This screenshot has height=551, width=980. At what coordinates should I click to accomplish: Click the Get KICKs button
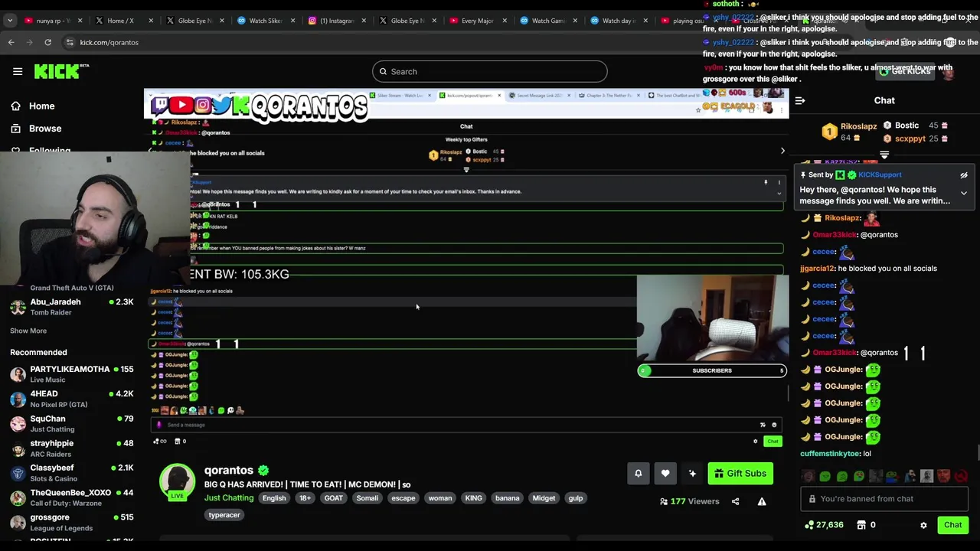[905, 71]
